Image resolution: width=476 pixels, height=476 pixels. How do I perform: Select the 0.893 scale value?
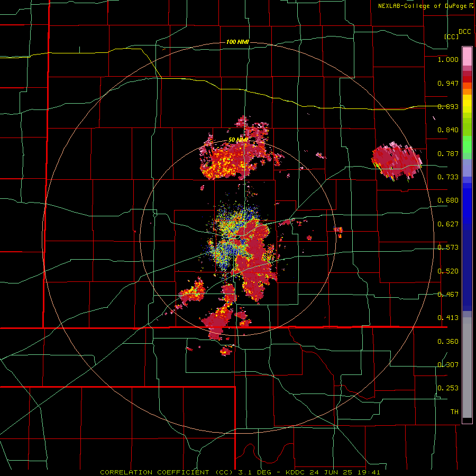tap(448, 106)
